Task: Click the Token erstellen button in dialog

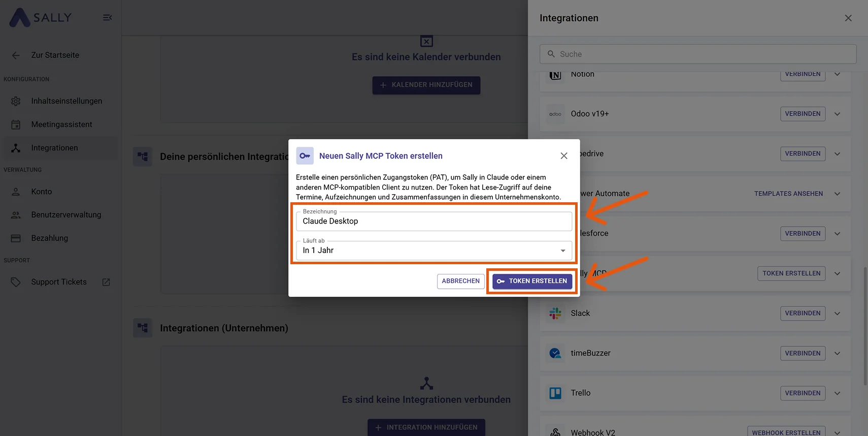Action: [x=532, y=281]
